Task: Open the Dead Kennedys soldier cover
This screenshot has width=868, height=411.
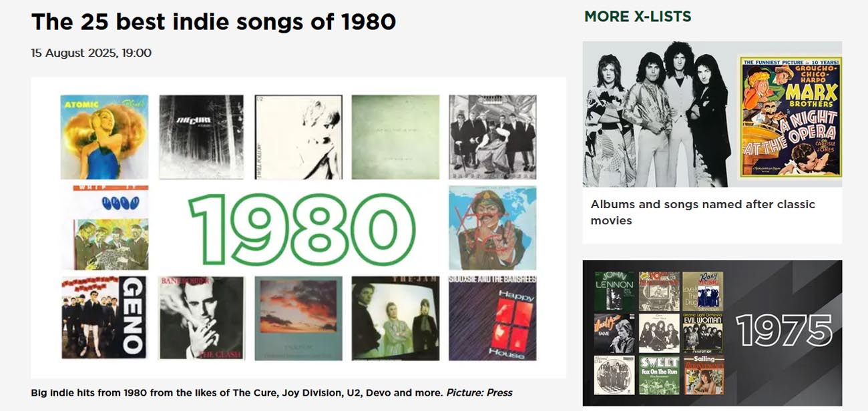Action: (x=493, y=228)
